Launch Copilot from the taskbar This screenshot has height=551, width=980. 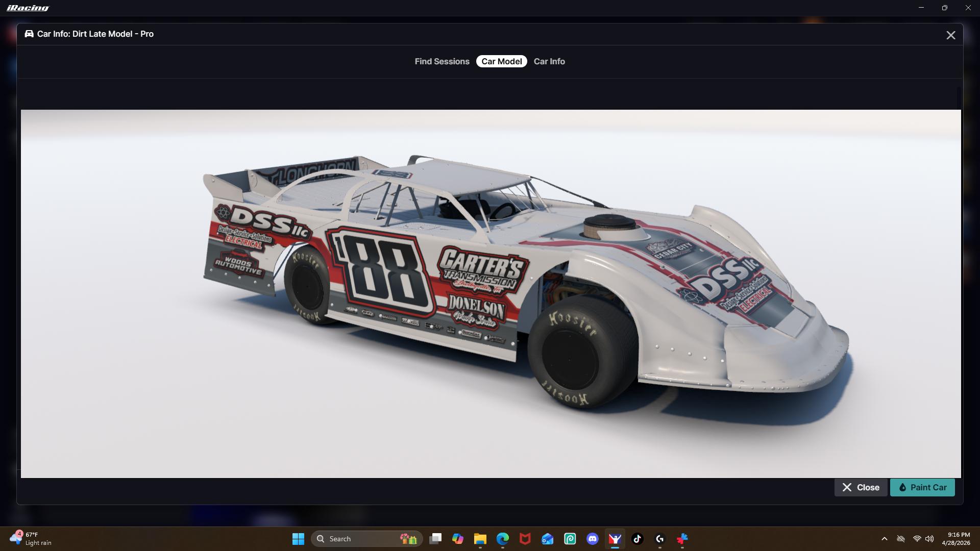point(458,539)
